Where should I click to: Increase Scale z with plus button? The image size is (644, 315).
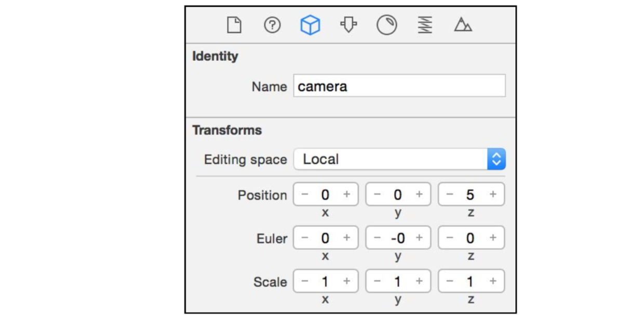[492, 281]
